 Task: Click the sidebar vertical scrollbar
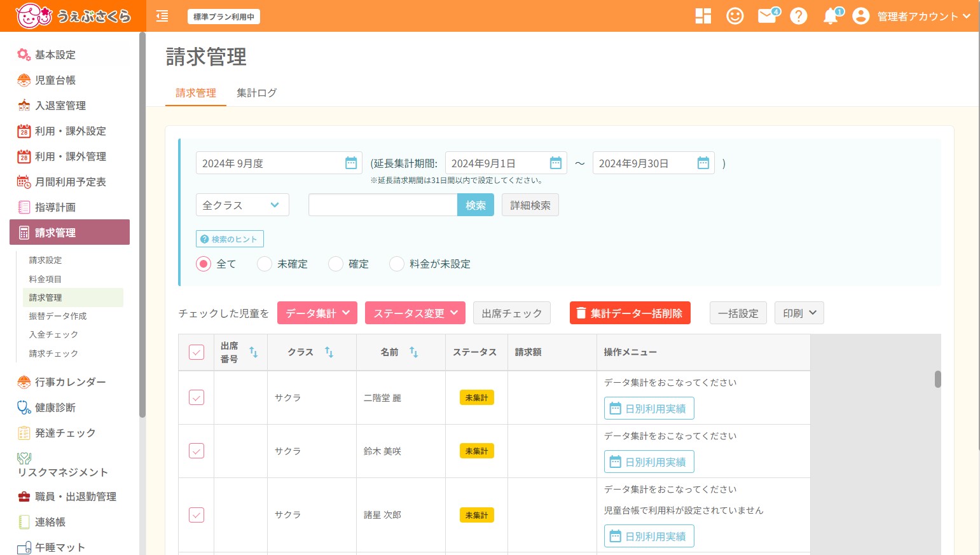(142, 226)
